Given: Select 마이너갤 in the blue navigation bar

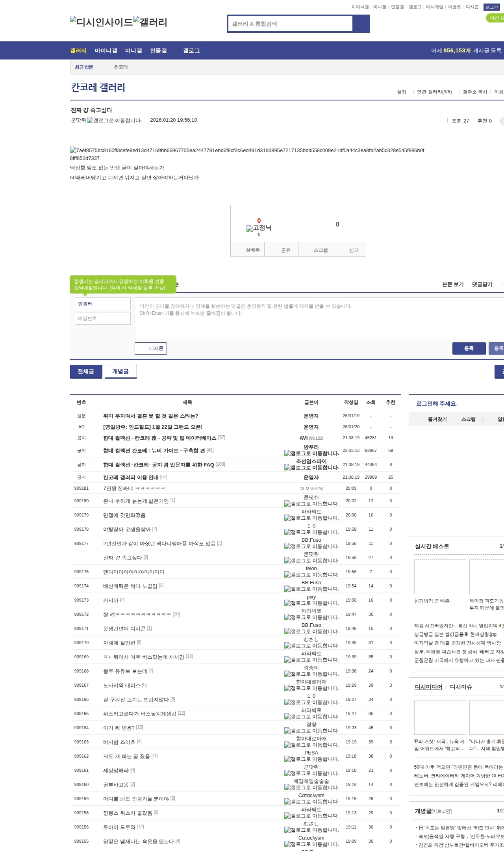Looking at the screenshot, I should tap(106, 51).
